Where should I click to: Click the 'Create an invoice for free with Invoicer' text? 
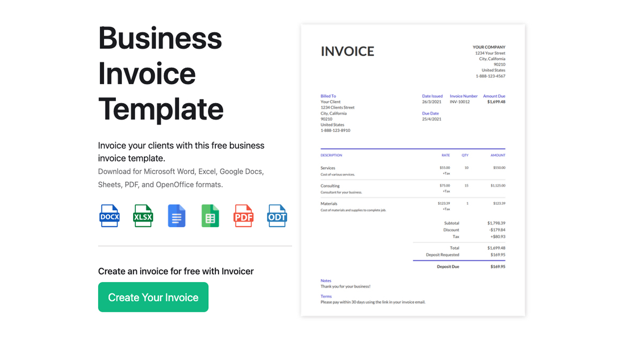pos(175,271)
